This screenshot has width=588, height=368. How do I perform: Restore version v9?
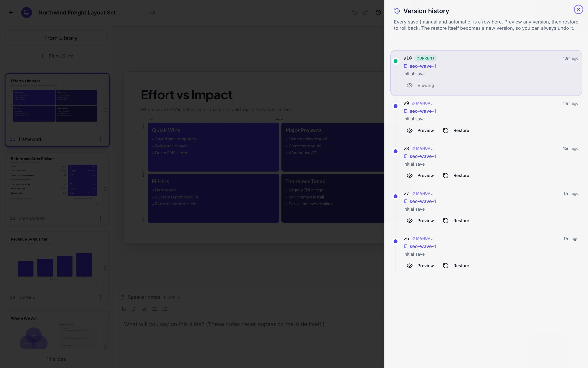point(456,130)
